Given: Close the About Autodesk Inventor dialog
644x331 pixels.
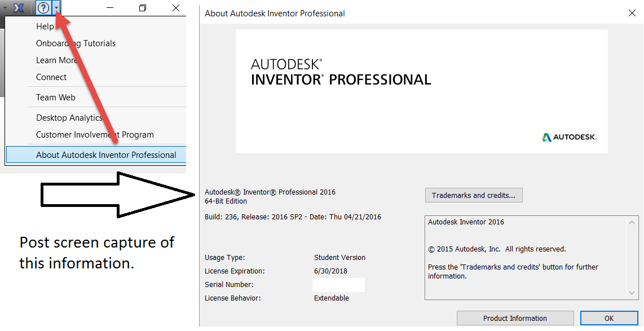Looking at the screenshot, I should pos(632,13).
